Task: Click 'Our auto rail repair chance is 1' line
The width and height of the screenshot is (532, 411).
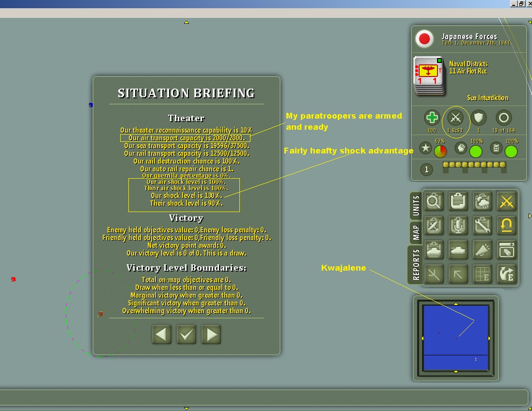Action: [187, 169]
